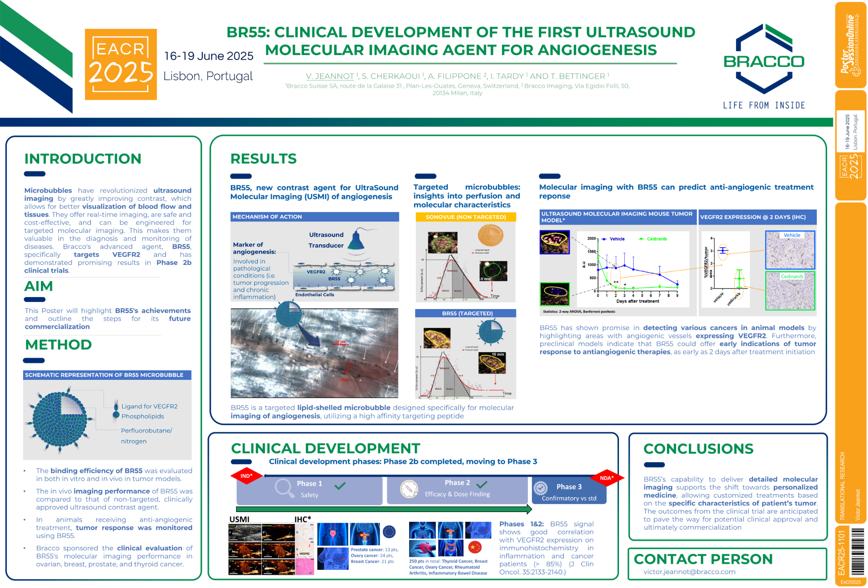Click the VEGFR2 EXPRESSION @ 2 DAYS header
This screenshot has width=868, height=588.
[757, 217]
